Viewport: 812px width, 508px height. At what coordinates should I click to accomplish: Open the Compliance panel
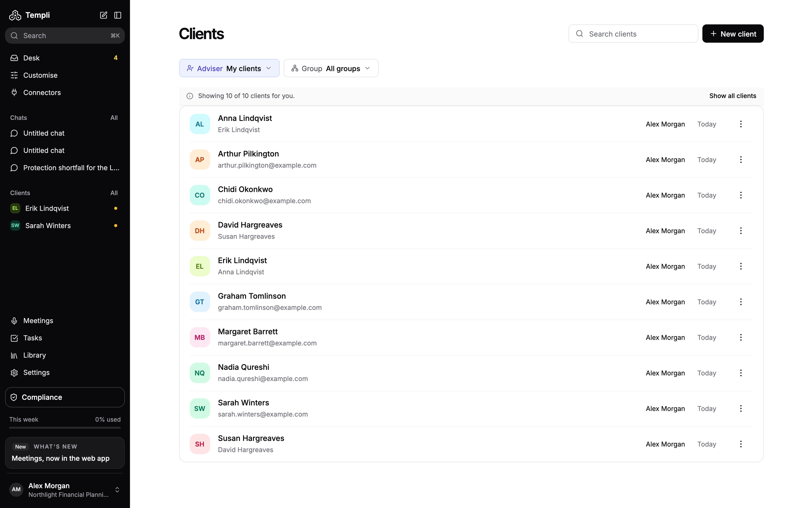[x=65, y=397]
